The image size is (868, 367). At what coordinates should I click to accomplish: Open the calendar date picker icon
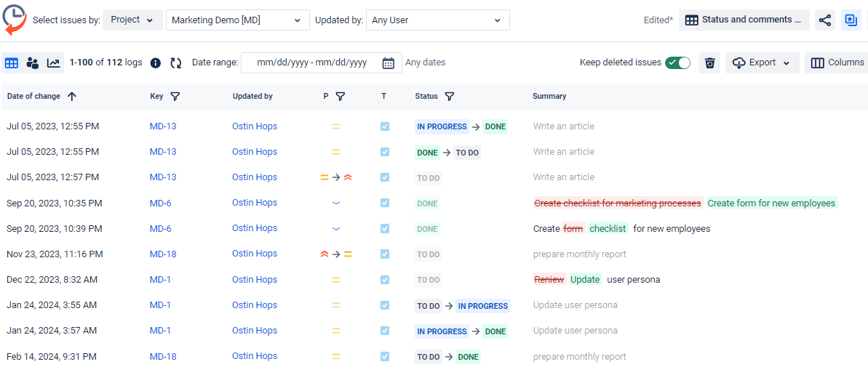(x=389, y=63)
